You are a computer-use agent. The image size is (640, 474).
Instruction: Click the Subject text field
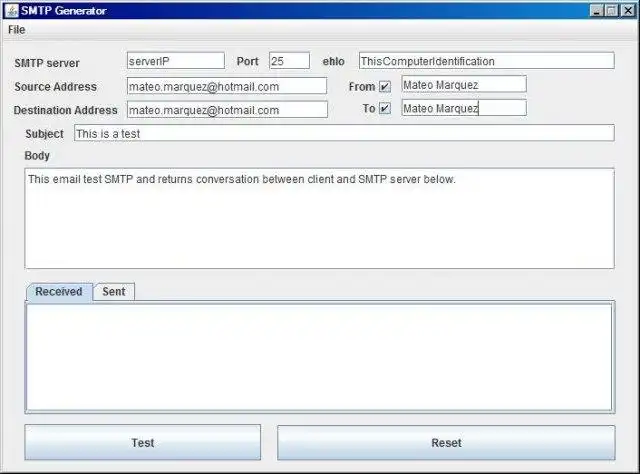tap(344, 133)
